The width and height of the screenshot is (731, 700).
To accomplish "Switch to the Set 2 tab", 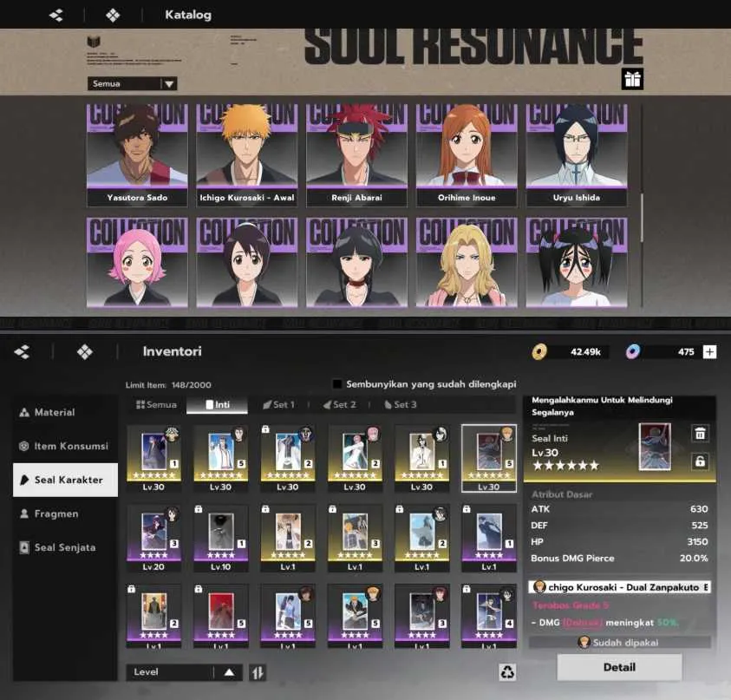I will (340, 405).
